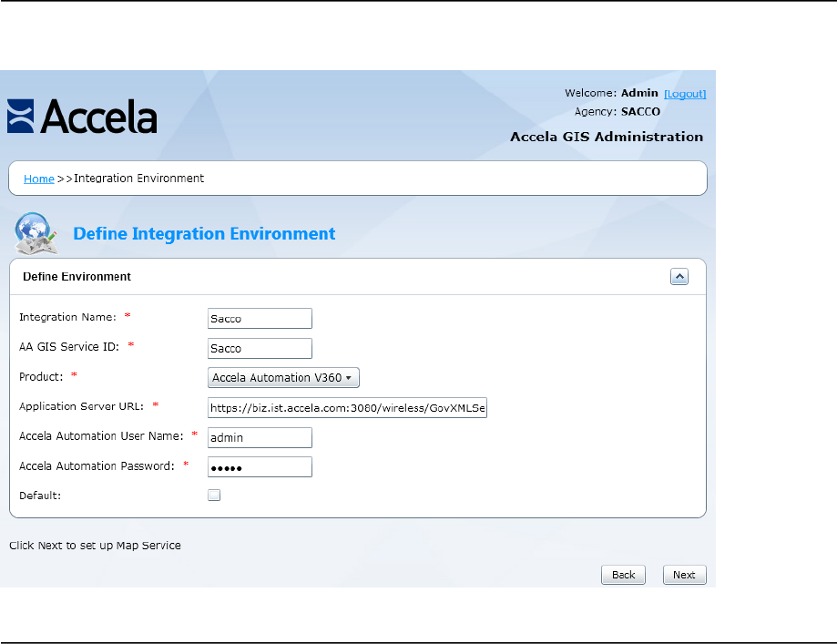Click the 'Default:' label
This screenshot has width=837, height=644.
coord(40,496)
